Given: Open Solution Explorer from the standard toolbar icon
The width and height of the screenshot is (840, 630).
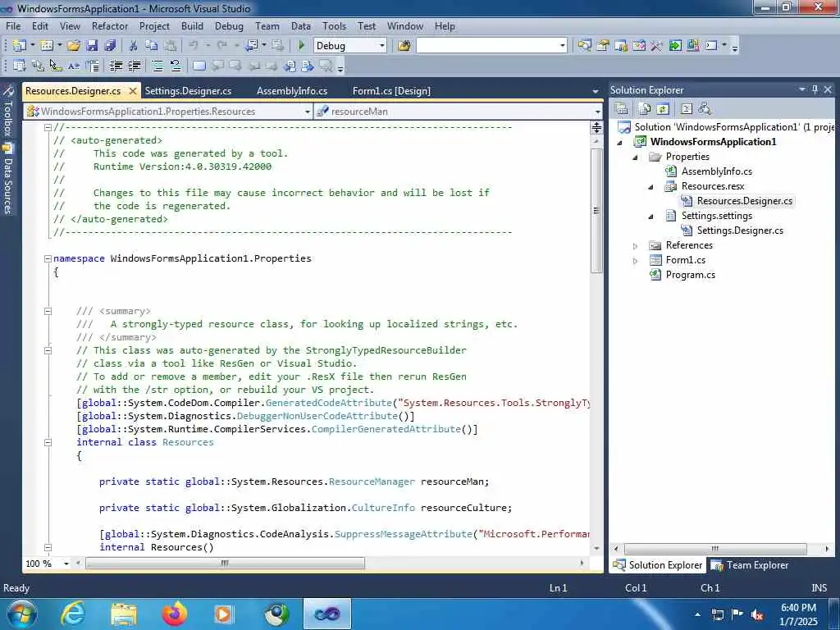Looking at the screenshot, I should pyautogui.click(x=584, y=46).
